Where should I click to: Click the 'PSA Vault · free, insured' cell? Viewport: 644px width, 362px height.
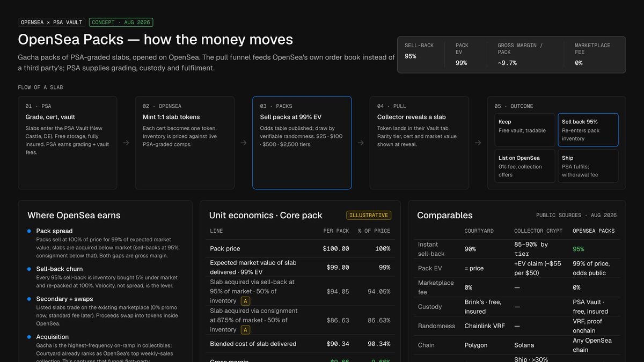(590, 307)
